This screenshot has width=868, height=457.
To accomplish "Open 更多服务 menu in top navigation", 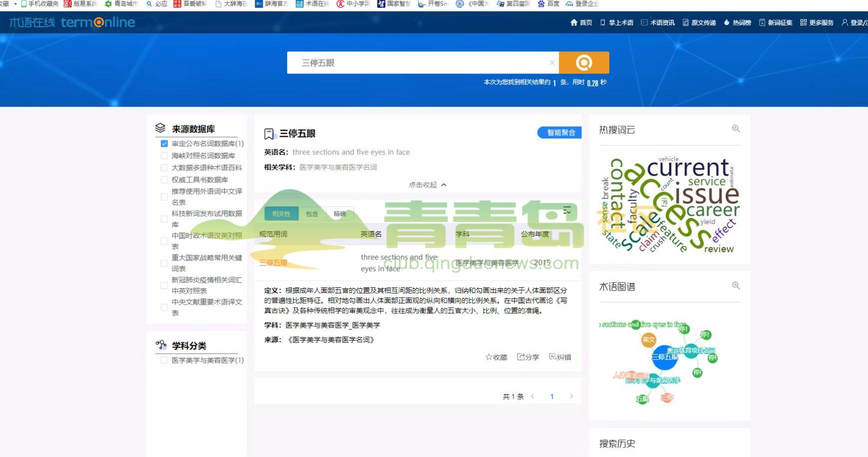I will [x=817, y=22].
